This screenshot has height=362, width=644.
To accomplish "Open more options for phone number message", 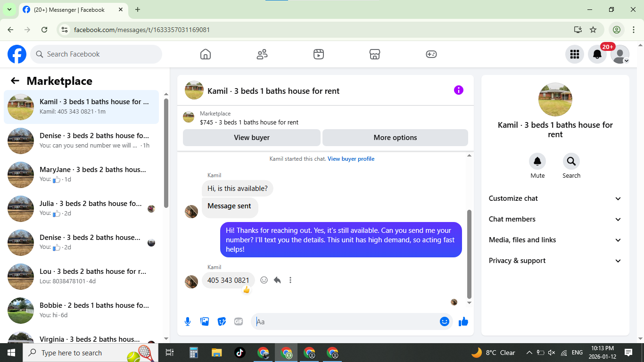I will 290,280.
